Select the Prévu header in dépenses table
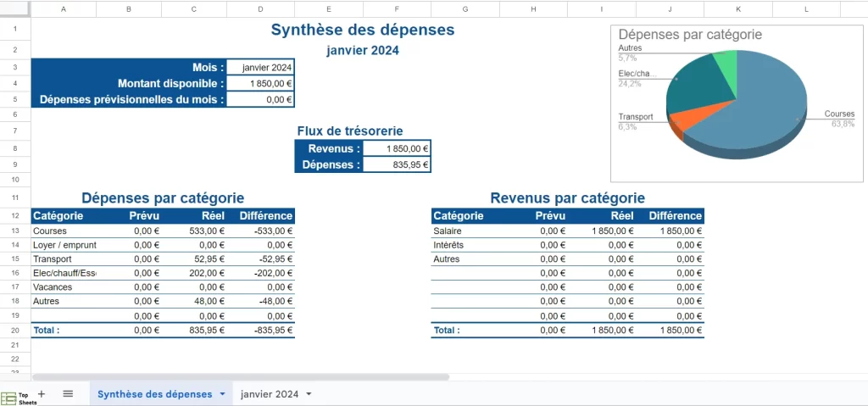 129,215
